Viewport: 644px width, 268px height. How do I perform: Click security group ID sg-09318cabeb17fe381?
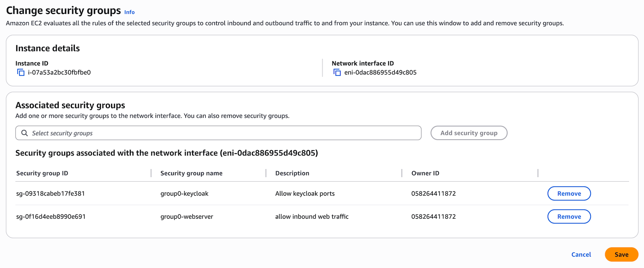pyautogui.click(x=51, y=193)
